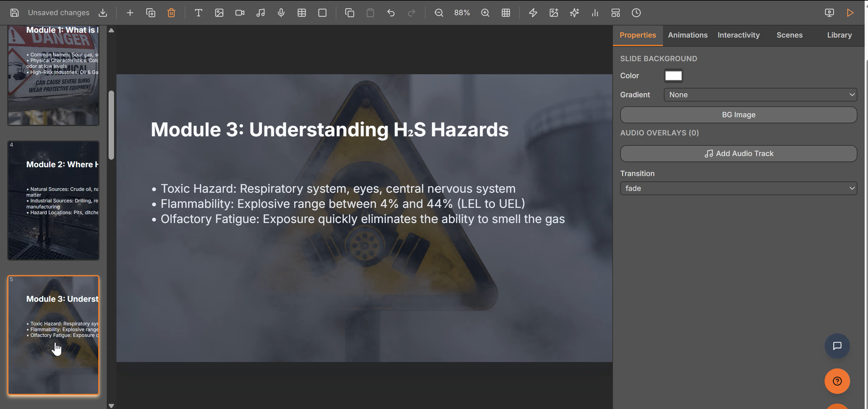The height and width of the screenshot is (409, 868).
Task: Insert a table from the toolbar
Action: tap(301, 13)
